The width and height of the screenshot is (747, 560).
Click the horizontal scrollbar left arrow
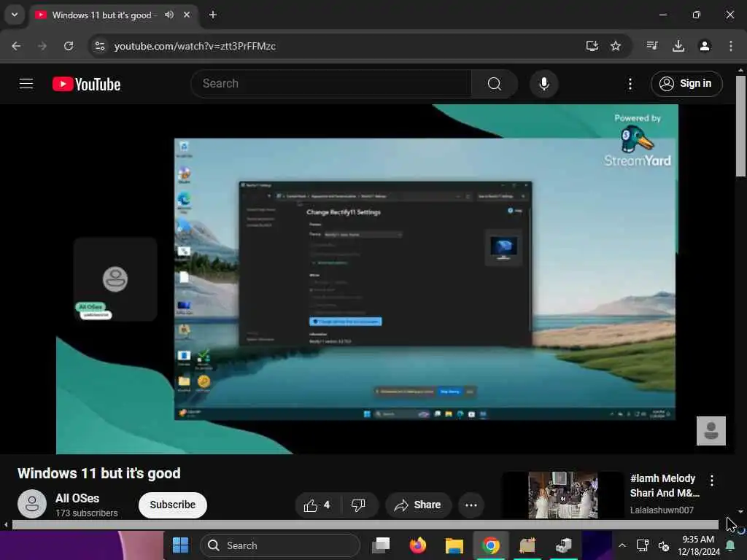point(5,525)
